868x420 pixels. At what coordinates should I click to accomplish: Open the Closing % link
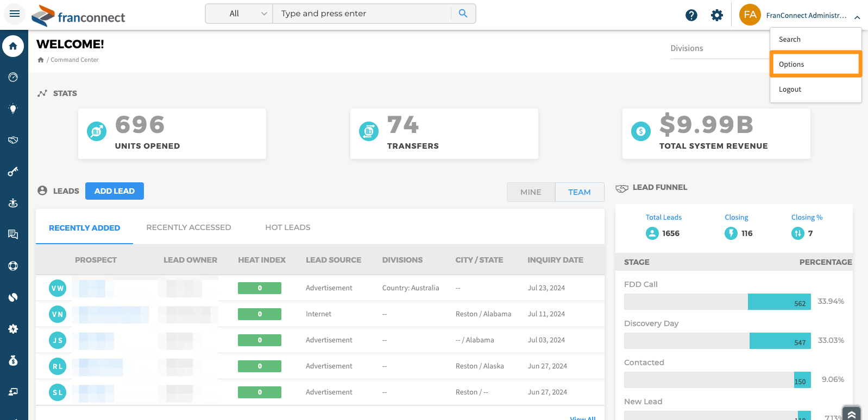click(x=807, y=218)
